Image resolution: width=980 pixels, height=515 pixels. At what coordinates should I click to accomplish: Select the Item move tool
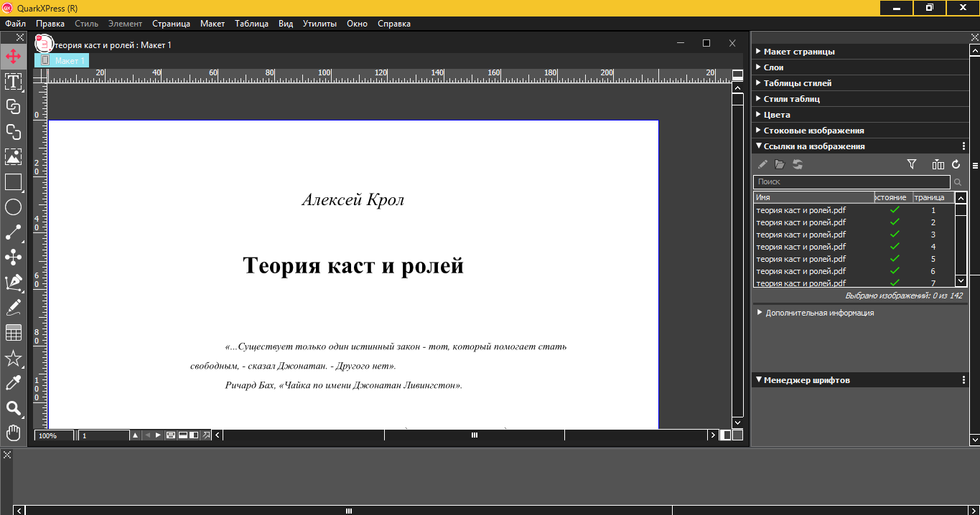tap(13, 56)
